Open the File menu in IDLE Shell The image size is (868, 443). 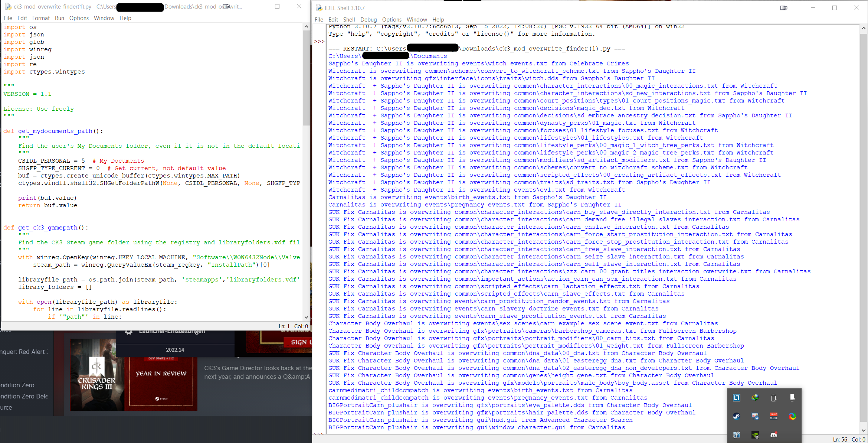(319, 19)
